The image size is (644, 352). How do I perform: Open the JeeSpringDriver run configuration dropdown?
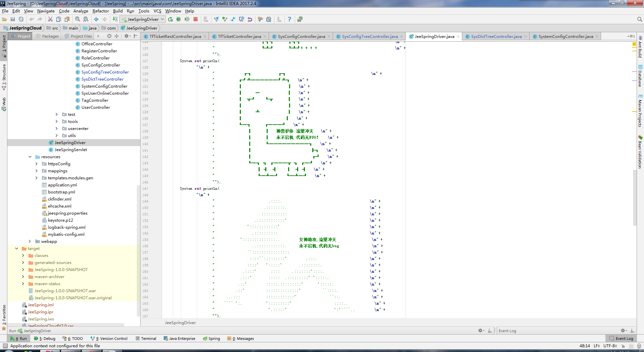pos(143,19)
